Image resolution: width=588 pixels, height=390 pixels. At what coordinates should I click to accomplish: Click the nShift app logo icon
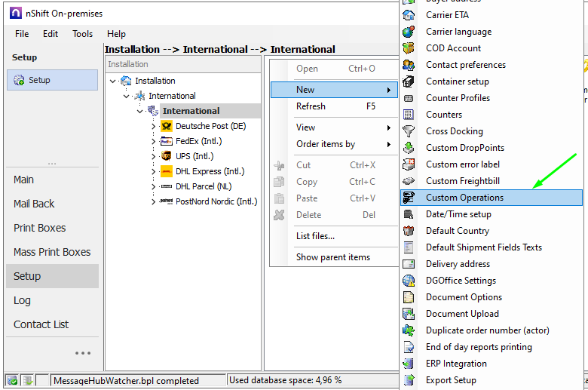[15, 14]
